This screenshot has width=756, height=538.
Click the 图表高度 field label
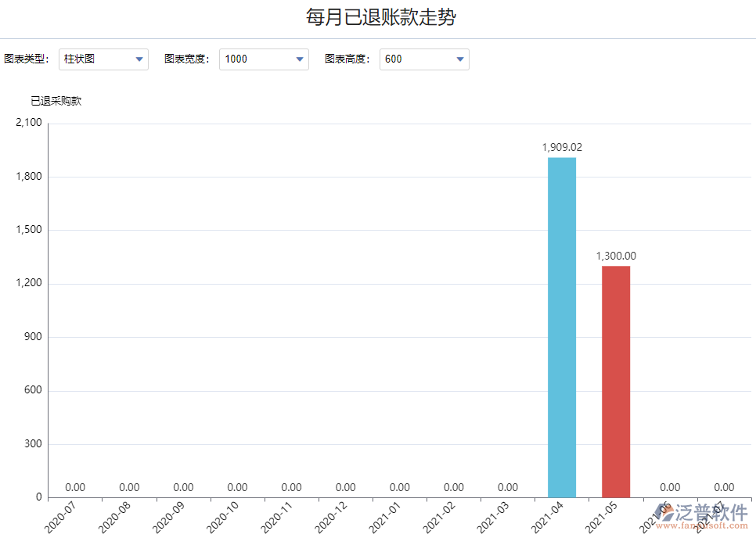347,59
